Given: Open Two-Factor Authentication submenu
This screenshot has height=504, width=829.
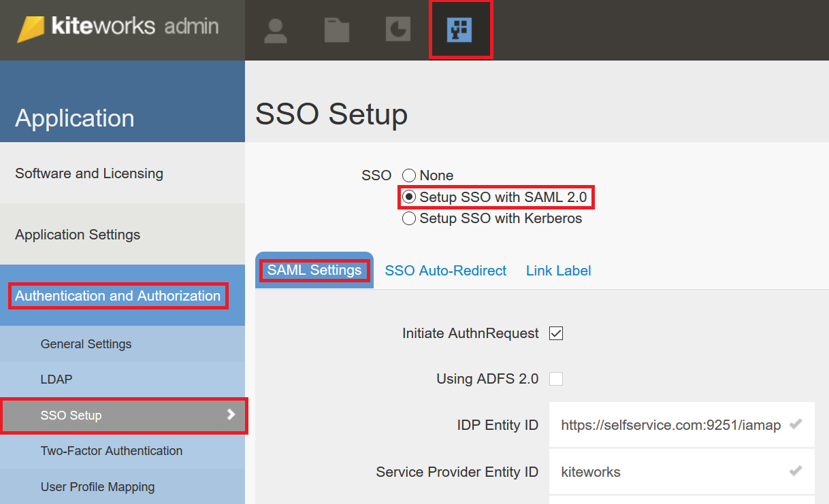Looking at the screenshot, I should point(123,450).
